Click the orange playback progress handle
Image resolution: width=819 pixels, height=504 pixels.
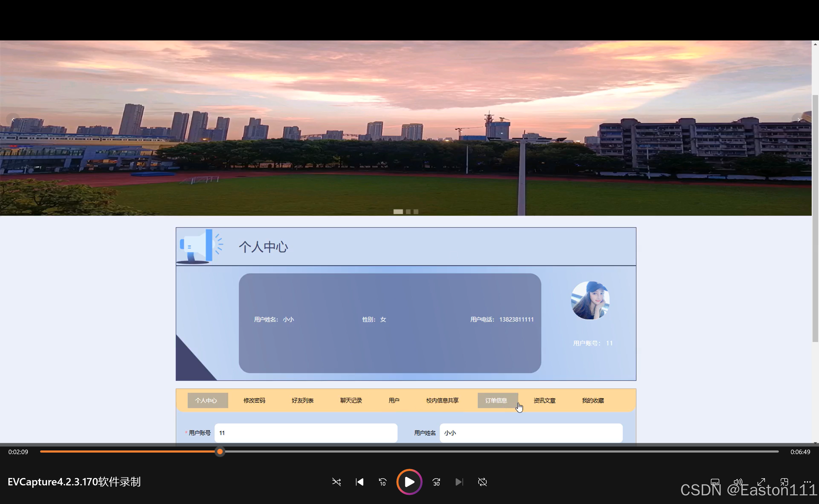[x=220, y=452]
